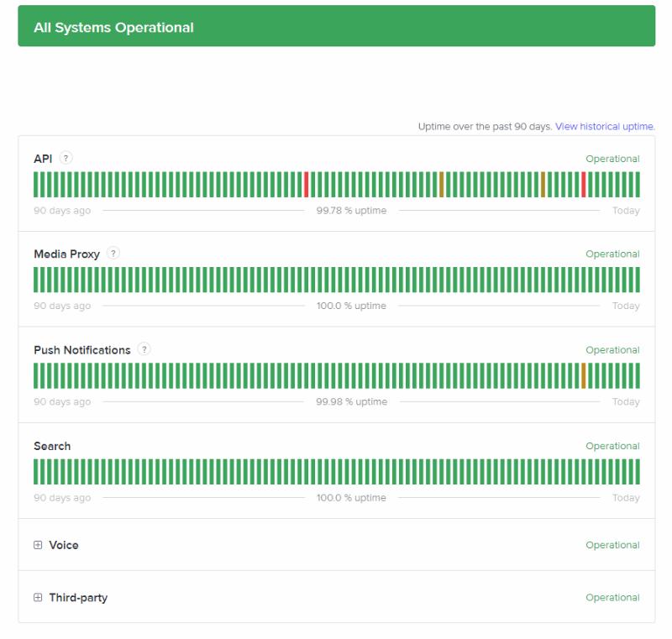This screenshot has width=672, height=639.
Task: Click the Push Notifications 99.98 % uptime text
Action: [x=351, y=401]
